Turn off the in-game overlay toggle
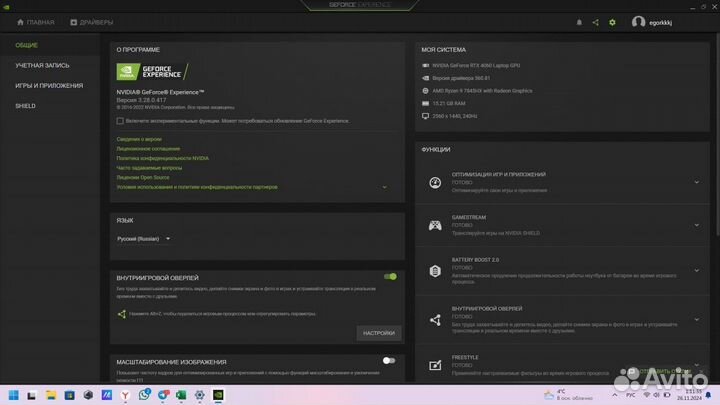This screenshot has height=405, width=720. (390, 276)
